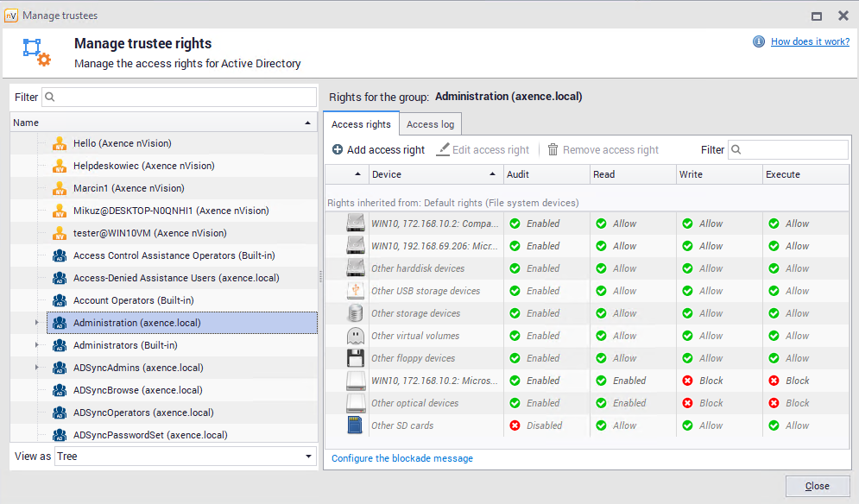Click the USB storage devices icon
Screen dimensions: 859x504
coord(356,291)
